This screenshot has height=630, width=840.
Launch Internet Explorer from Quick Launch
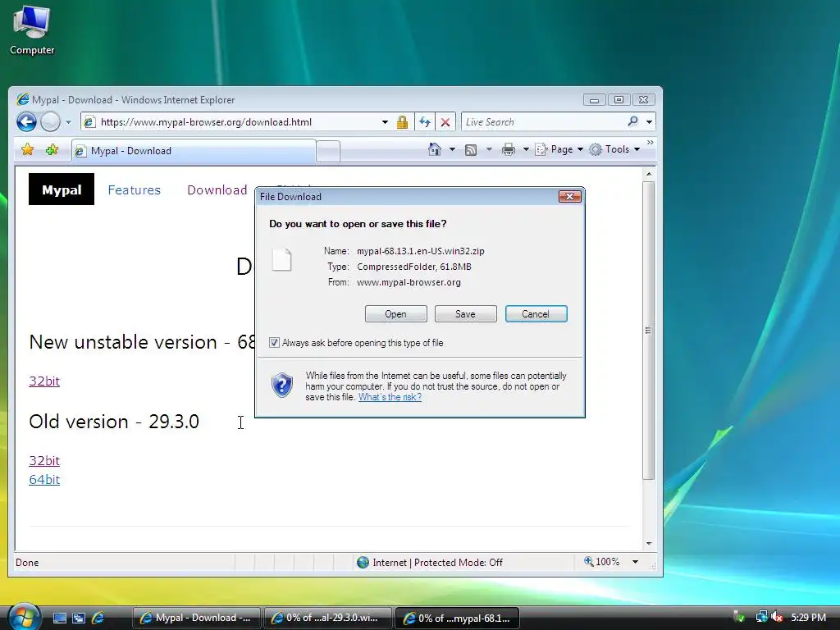point(98,618)
